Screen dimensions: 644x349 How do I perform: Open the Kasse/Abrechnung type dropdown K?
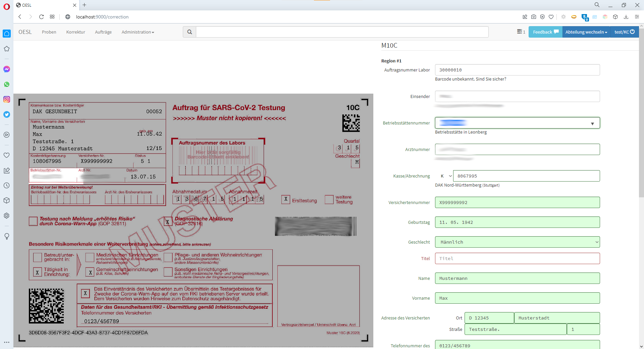(x=446, y=176)
